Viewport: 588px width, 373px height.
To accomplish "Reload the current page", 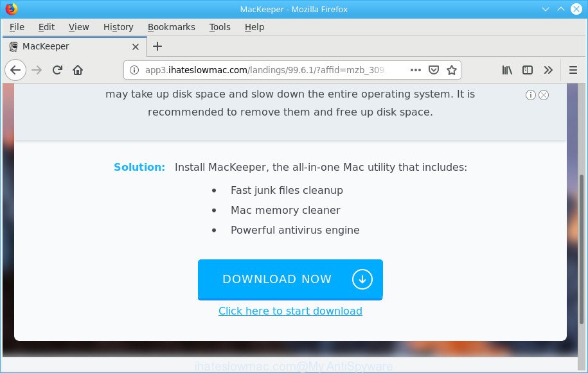I will [x=57, y=70].
